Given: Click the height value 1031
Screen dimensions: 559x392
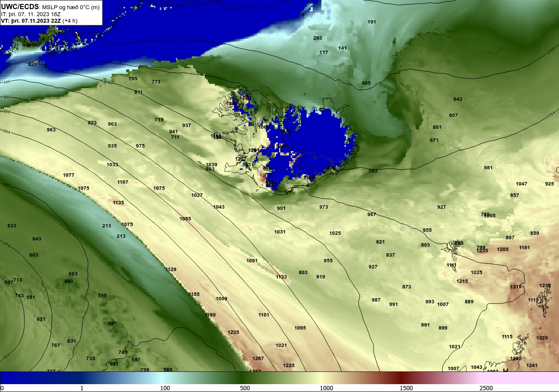Looking at the screenshot, I should tap(280, 232).
